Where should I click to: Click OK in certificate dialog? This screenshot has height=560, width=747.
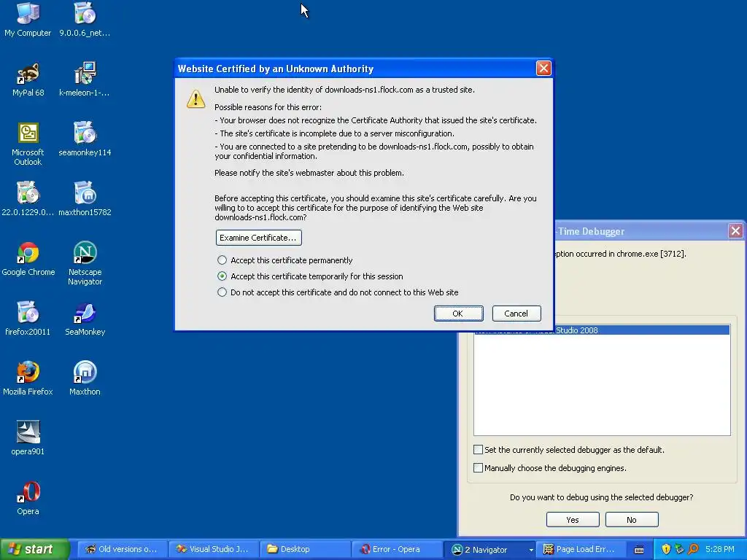tap(458, 314)
